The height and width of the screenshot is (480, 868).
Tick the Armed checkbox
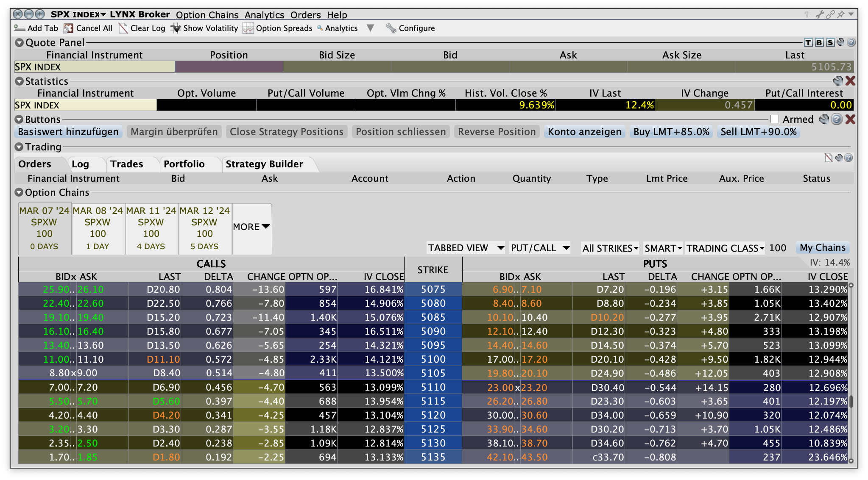coord(775,119)
